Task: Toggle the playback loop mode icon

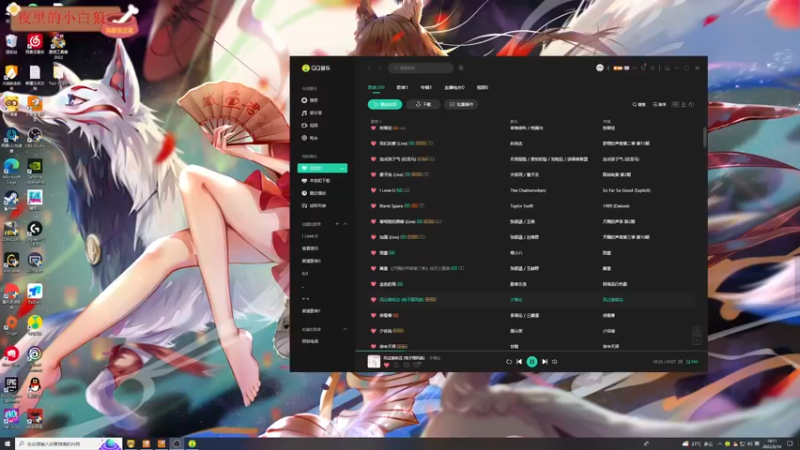Action: coord(509,362)
